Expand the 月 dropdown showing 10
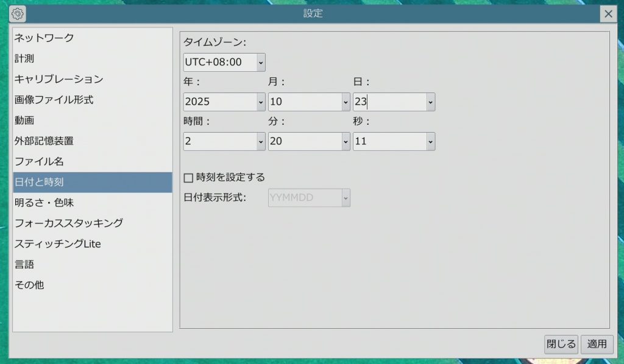The width and height of the screenshot is (624, 364). (346, 102)
